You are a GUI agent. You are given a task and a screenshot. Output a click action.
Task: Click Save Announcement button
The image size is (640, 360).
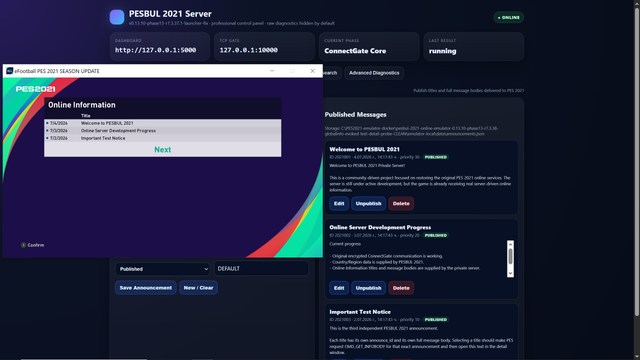(146, 288)
